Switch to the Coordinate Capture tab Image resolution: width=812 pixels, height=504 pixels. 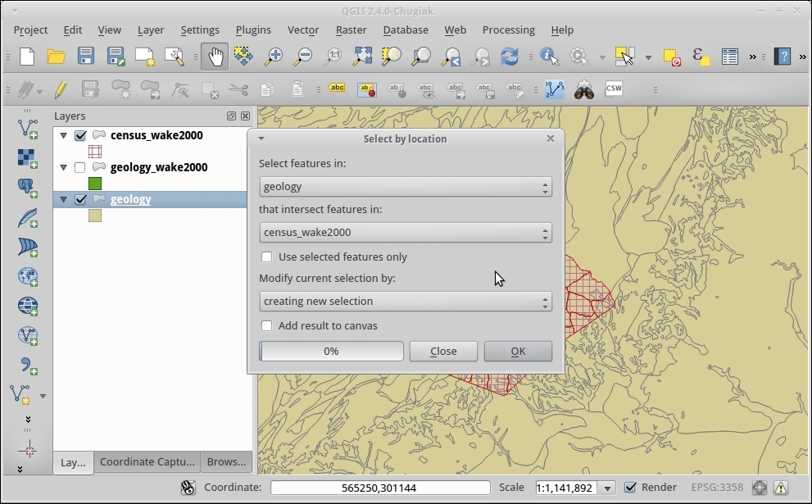click(x=147, y=462)
